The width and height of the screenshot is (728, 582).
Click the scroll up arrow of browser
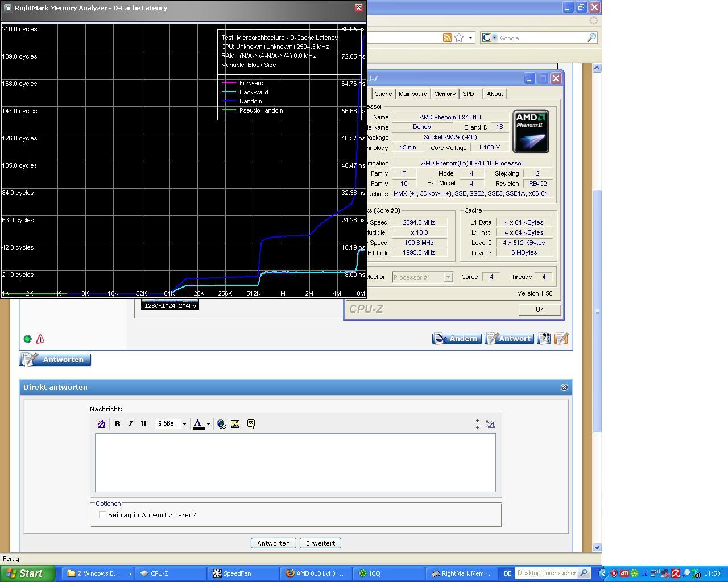tap(597, 68)
